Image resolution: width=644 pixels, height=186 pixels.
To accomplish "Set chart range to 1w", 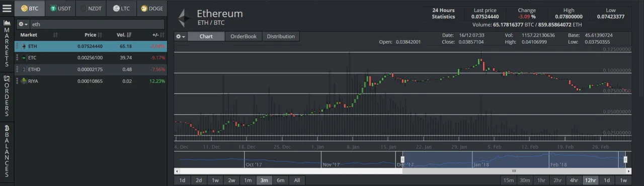I will click(x=215, y=180).
